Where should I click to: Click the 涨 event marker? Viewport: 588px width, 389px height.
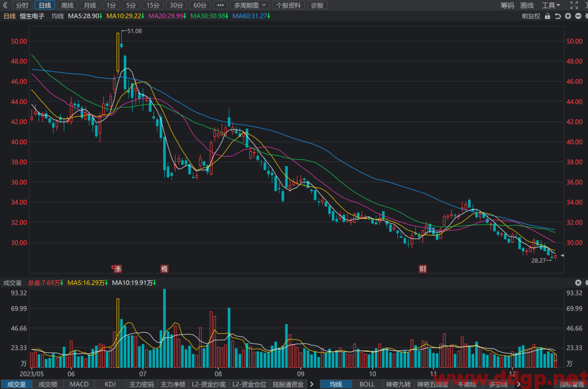coord(117,268)
